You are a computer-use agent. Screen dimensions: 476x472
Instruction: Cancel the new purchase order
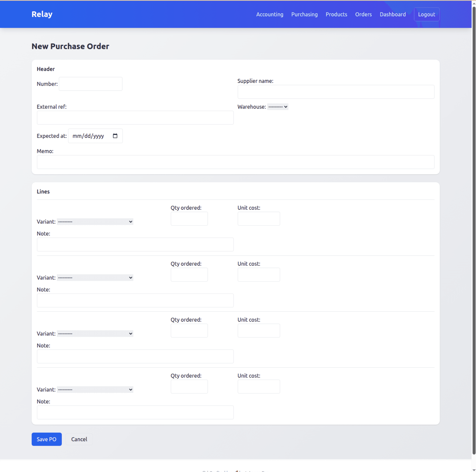pos(79,439)
